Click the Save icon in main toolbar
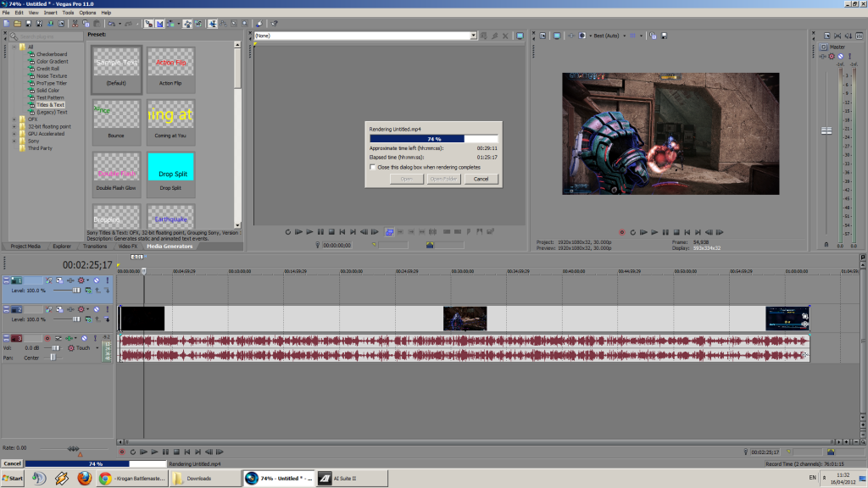 pyautogui.click(x=26, y=24)
